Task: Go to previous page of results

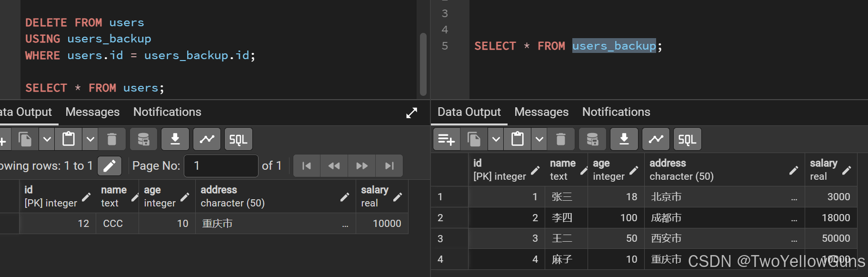Action: pos(334,166)
